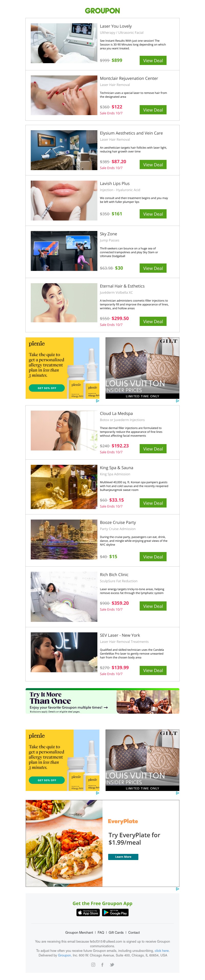205x980 pixels.
Task: Open the Groupon Merchant footer link
Action: (79, 932)
